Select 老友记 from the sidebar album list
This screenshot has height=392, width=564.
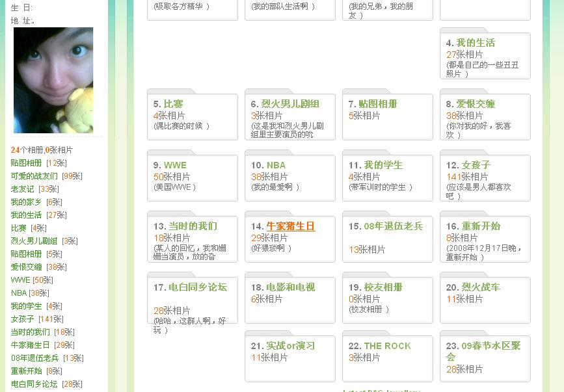tap(22, 189)
